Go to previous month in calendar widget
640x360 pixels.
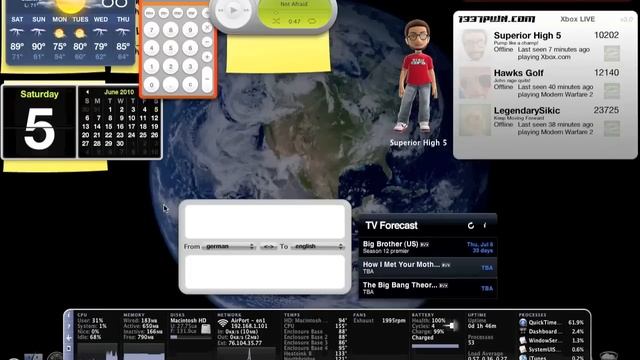coord(87,92)
